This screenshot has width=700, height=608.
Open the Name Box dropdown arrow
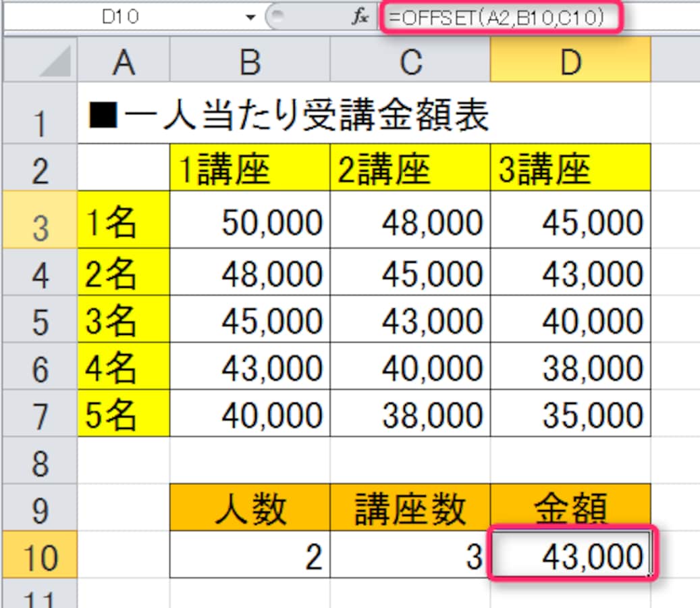pyautogui.click(x=250, y=18)
